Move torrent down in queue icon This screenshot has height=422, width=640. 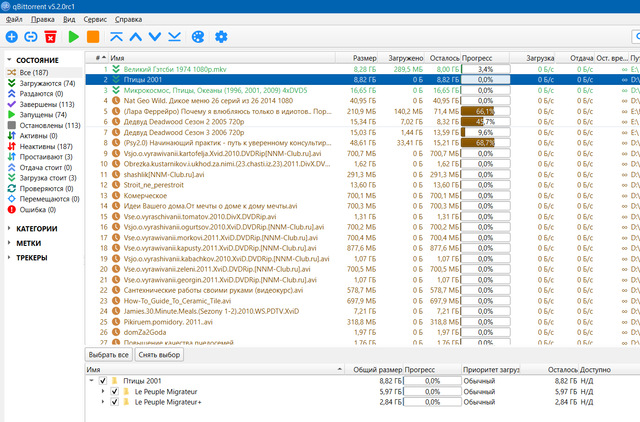(x=155, y=37)
